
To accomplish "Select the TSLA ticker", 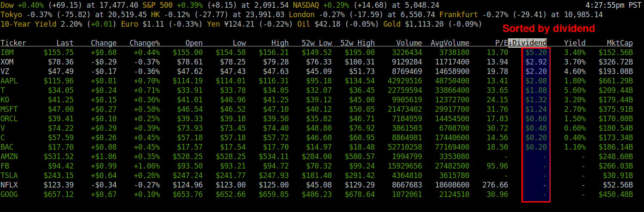I will pyautogui.click(x=9, y=175).
